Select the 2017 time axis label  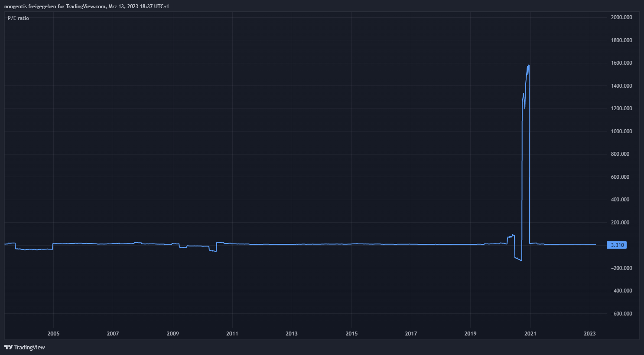coord(411,334)
